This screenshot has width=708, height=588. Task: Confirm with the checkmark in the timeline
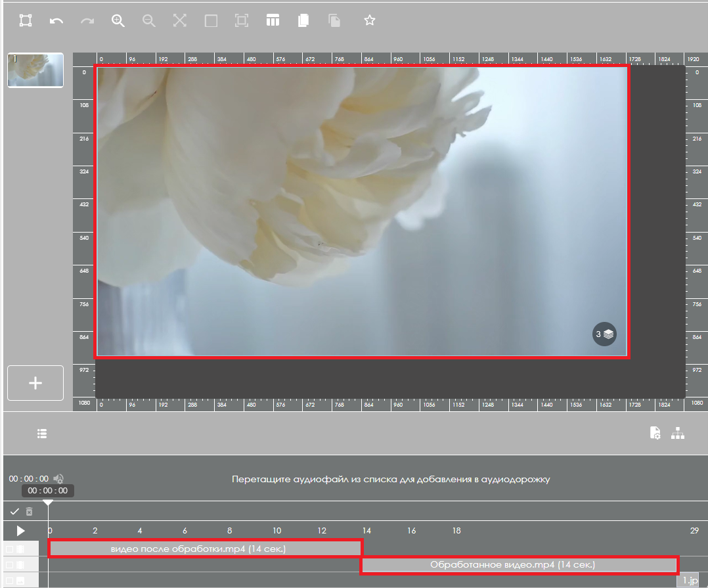pos(14,511)
